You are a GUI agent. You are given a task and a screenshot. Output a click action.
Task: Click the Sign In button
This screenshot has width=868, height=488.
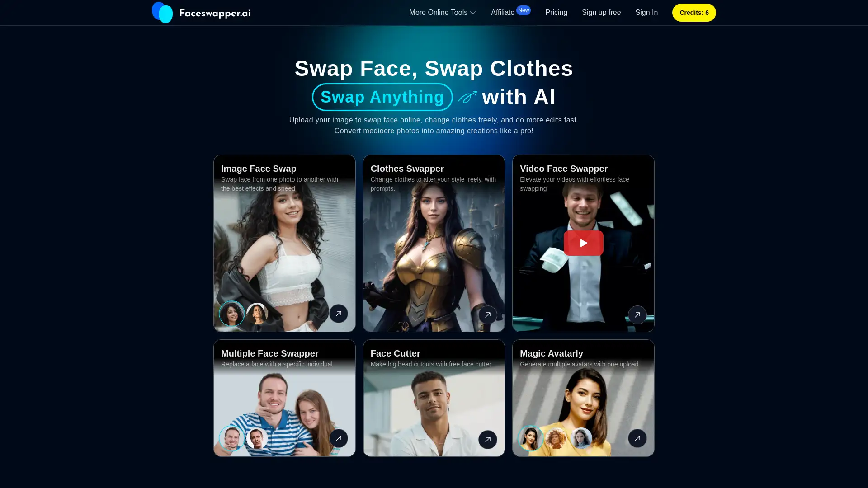click(646, 13)
